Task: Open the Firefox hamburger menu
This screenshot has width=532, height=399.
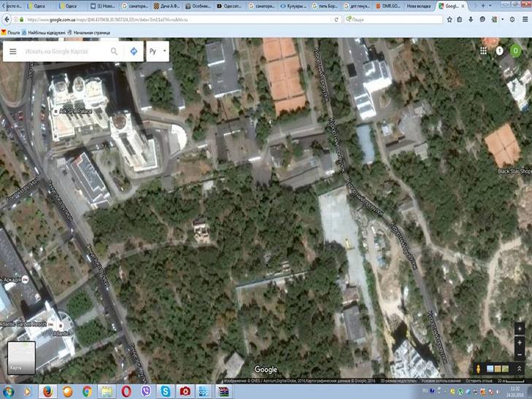Action: click(525, 20)
